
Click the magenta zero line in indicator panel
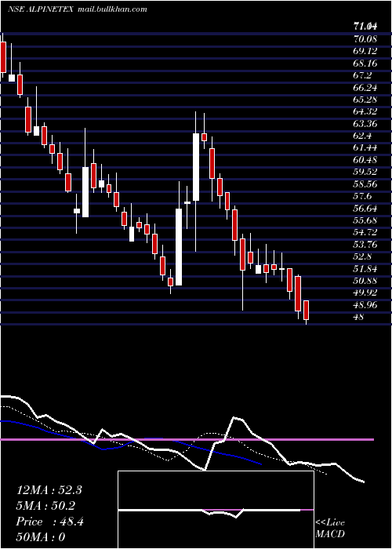tap(187, 439)
